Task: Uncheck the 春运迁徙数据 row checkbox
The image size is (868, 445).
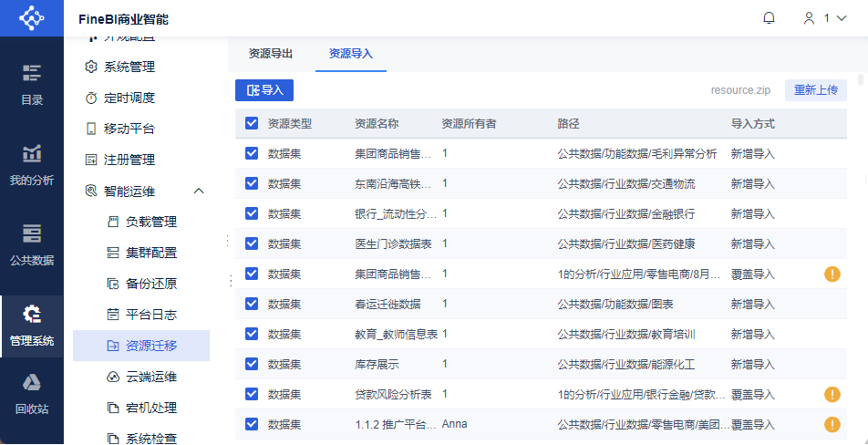Action: click(x=252, y=304)
